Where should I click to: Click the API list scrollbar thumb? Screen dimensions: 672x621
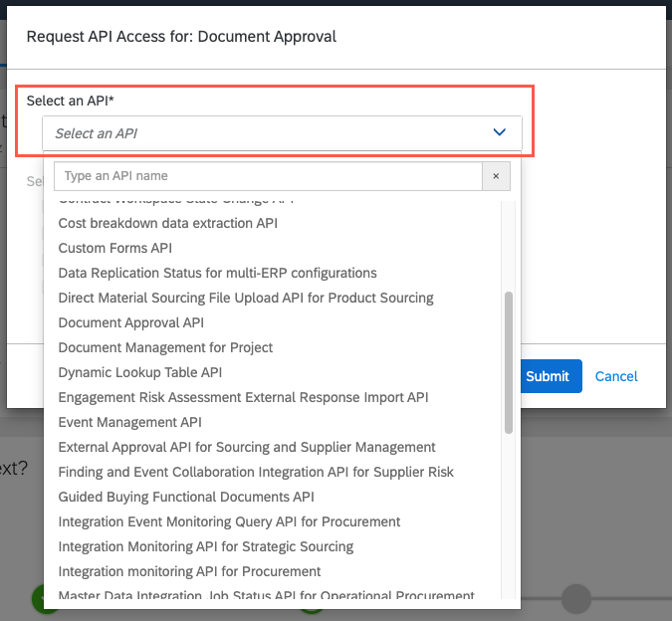tap(509, 362)
